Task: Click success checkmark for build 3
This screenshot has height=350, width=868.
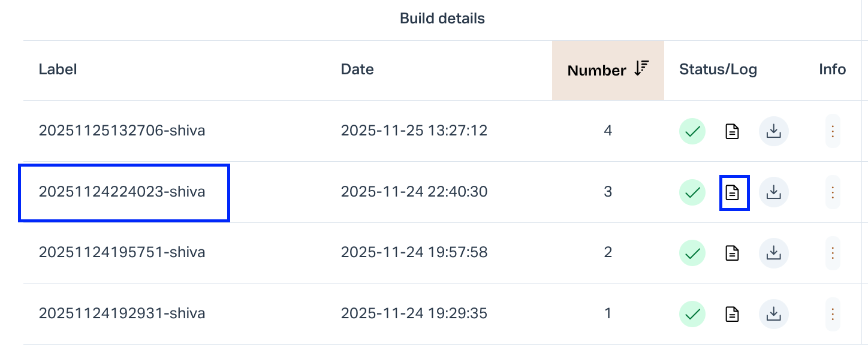Action: [692, 192]
